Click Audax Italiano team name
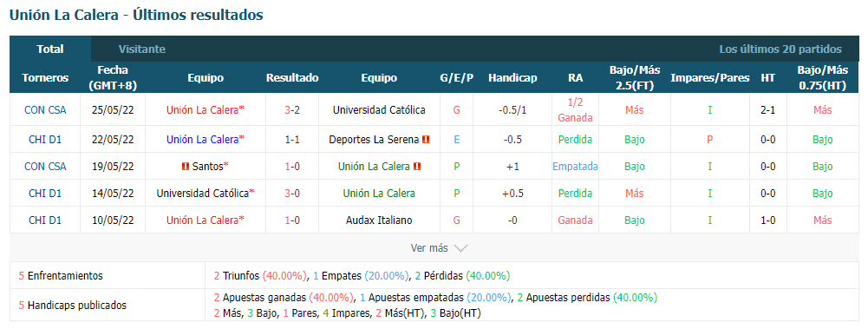Screen dimensions: 868x329 point(379,220)
